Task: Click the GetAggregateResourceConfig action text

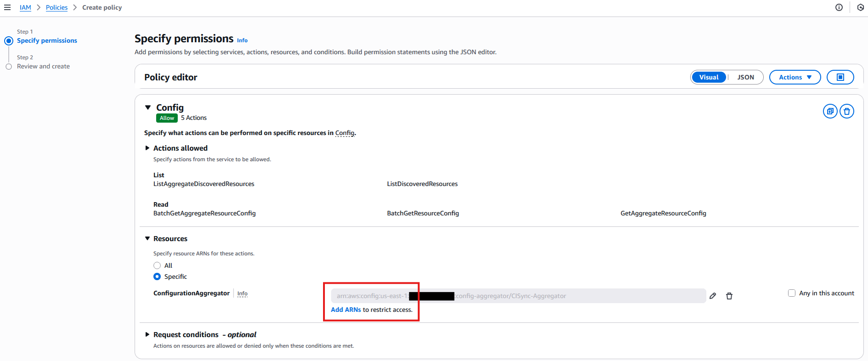Action: 663,213
